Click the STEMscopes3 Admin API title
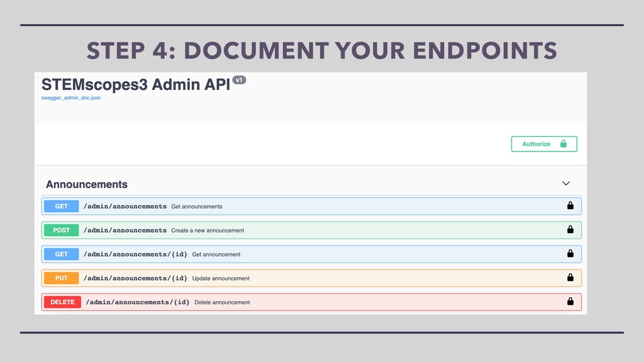This screenshot has width=644, height=362. (x=136, y=85)
